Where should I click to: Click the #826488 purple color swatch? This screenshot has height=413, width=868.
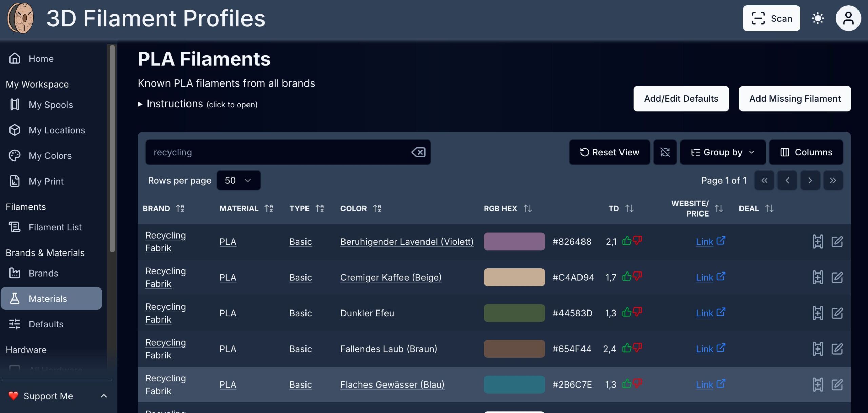click(514, 242)
